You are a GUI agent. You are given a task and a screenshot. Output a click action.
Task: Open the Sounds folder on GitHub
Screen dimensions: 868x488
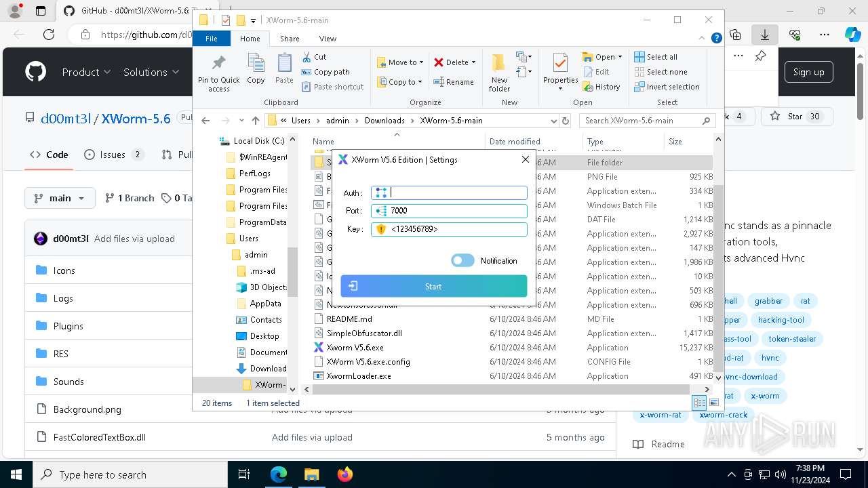68,382
